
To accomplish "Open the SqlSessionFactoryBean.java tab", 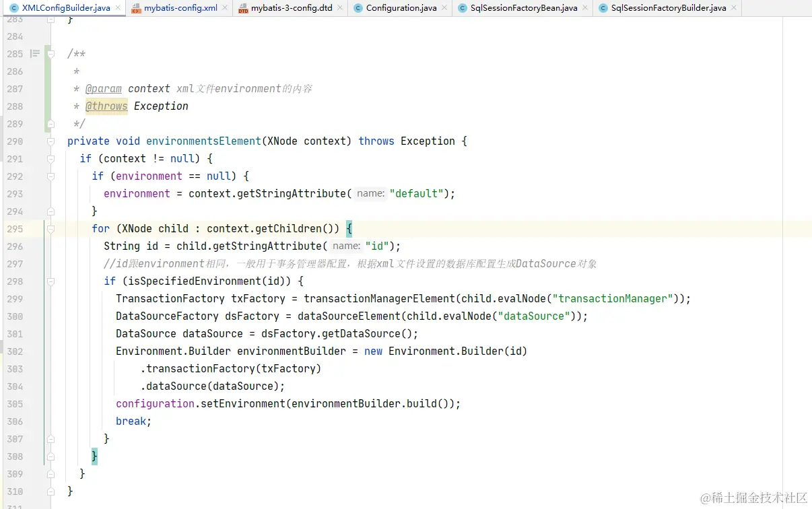I will pos(524,8).
